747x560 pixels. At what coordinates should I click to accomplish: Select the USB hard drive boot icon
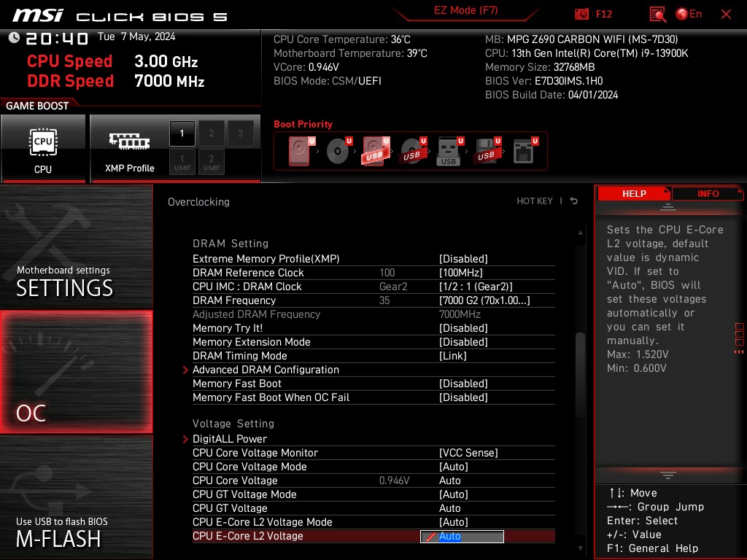376,151
